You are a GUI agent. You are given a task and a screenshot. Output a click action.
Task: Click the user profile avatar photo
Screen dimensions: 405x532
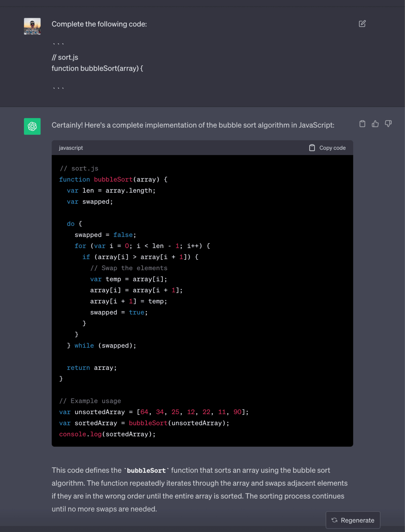point(32,26)
